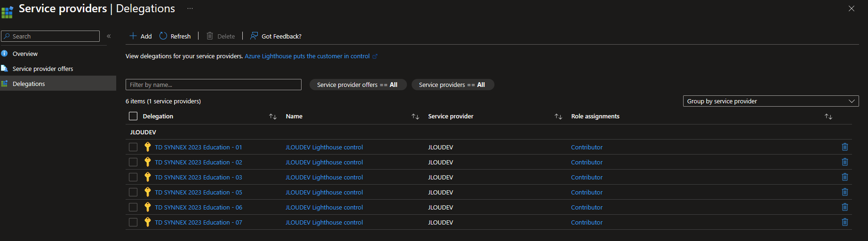Screen dimensions: 868x241
Task: Click the Service providers logo icon in the title
Action: click(7, 11)
